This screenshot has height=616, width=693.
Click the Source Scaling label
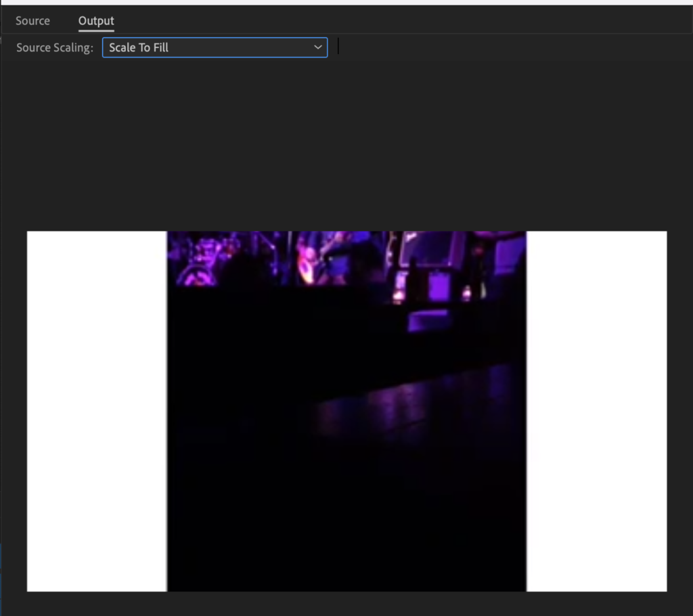coord(55,47)
